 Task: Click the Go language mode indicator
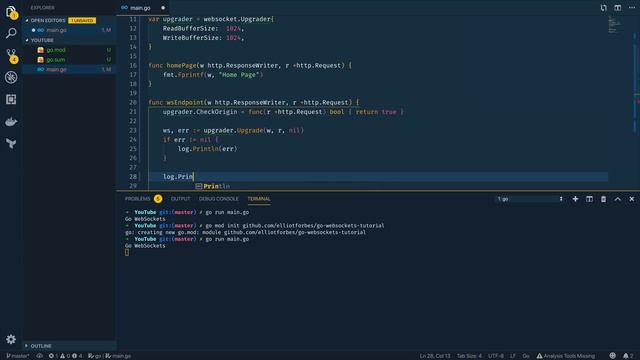[526, 356]
